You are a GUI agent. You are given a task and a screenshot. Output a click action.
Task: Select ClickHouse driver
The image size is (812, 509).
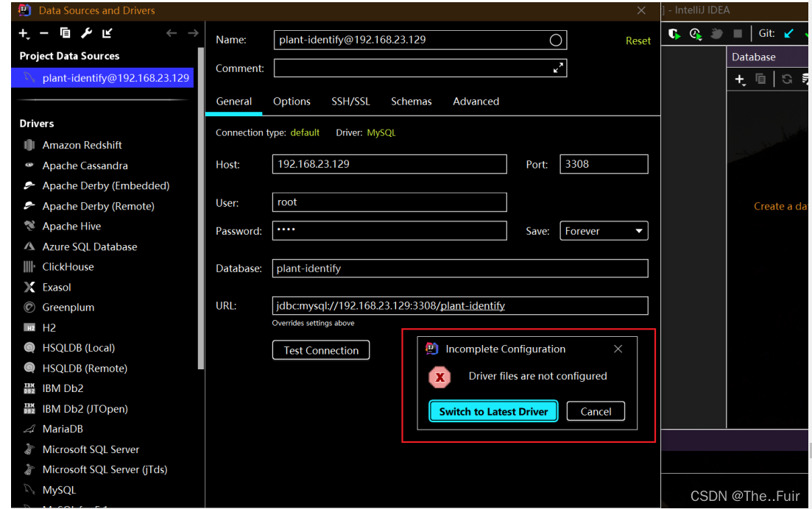68,267
